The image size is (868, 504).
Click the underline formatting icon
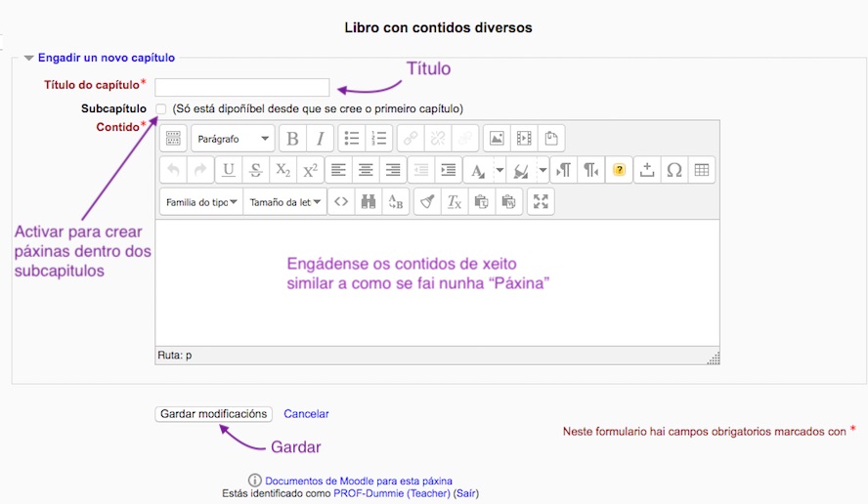click(x=228, y=170)
